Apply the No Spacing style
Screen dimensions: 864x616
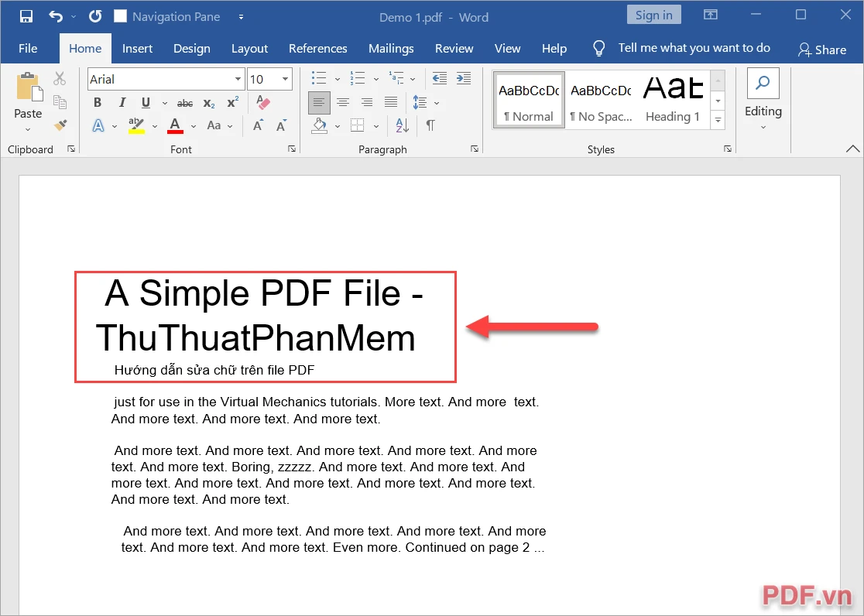601,100
